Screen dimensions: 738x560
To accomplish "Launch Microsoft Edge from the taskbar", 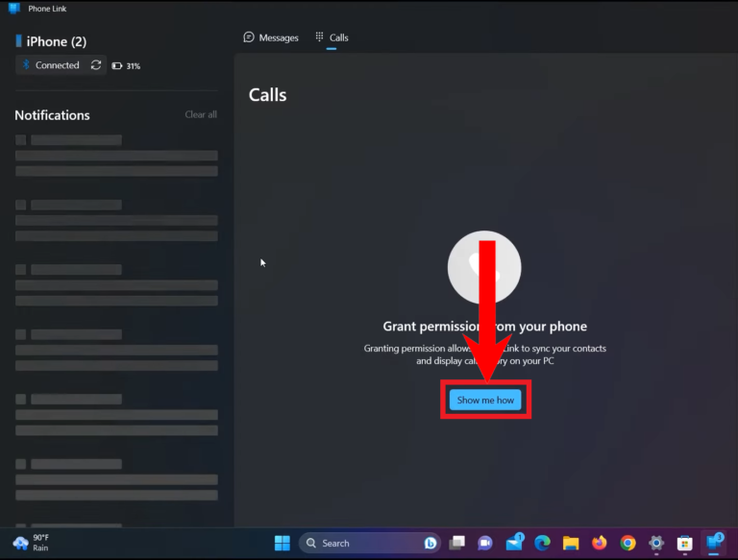I will tap(542, 543).
